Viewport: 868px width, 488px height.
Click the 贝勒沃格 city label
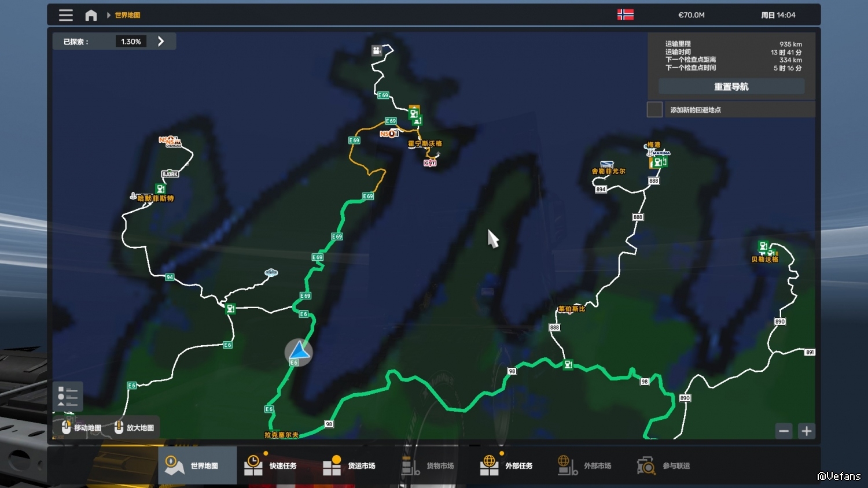coord(764,260)
